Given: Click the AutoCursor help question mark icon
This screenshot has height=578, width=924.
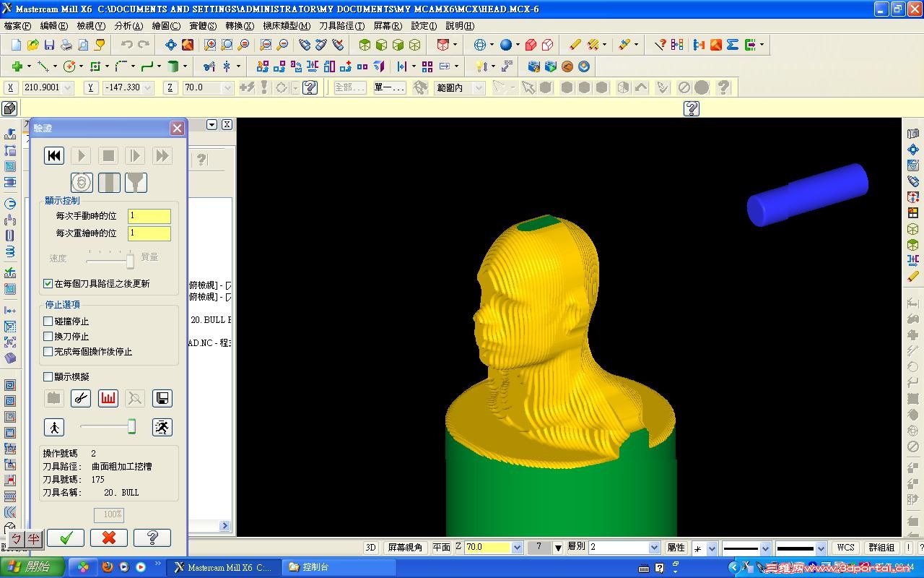Looking at the screenshot, I should tap(310, 87).
